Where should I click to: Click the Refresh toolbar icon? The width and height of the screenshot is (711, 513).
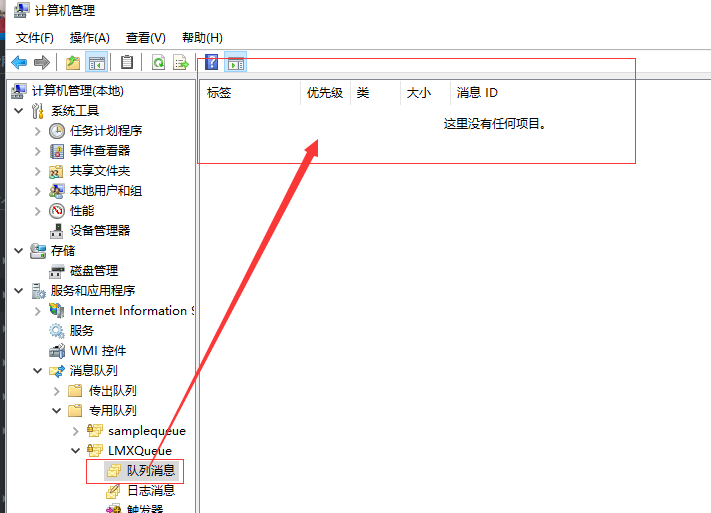(x=158, y=62)
